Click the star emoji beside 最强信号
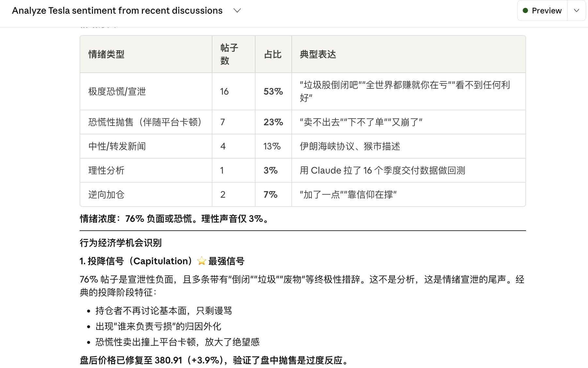 click(202, 261)
